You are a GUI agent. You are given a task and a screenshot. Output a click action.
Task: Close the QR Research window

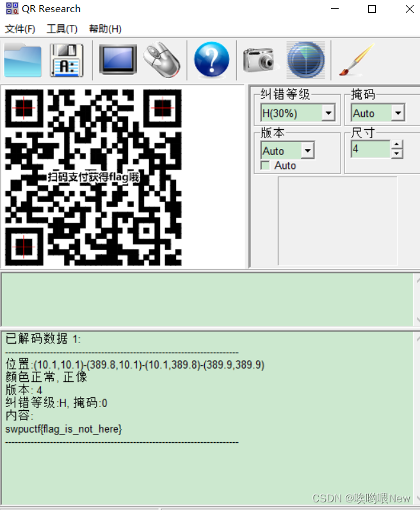click(410, 9)
